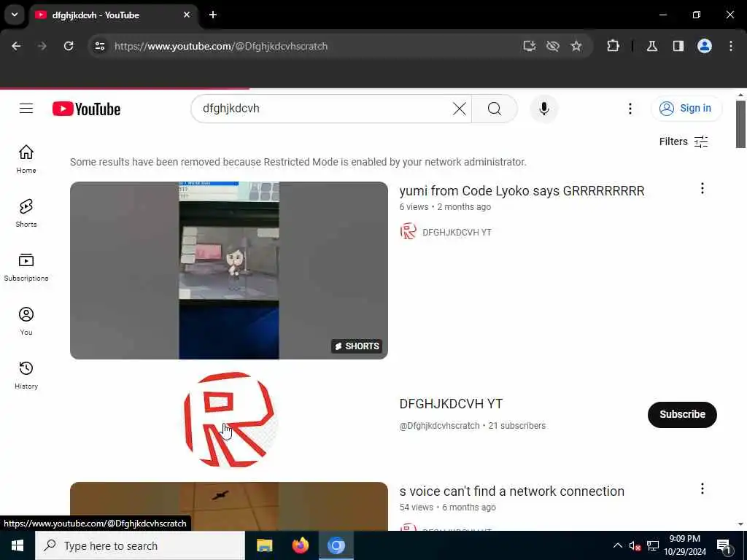747x560 pixels.
Task: Open History from the sidebar
Action: click(x=26, y=376)
